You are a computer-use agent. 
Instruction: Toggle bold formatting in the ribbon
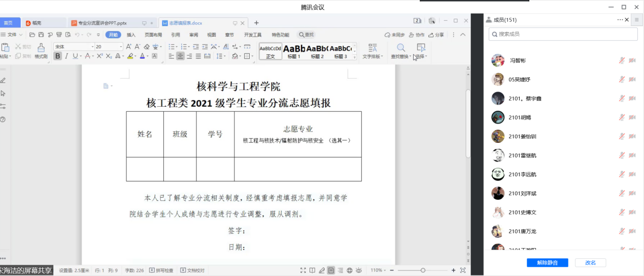[58, 56]
